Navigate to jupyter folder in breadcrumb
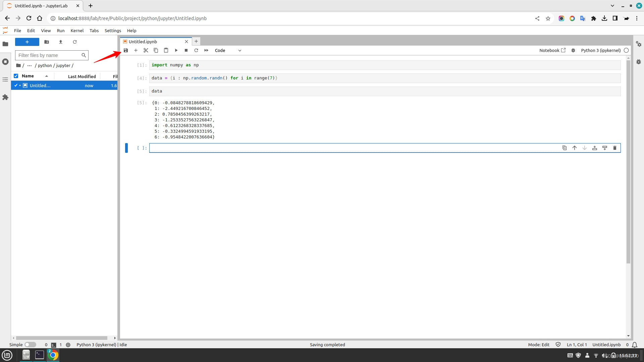The height and width of the screenshot is (362, 644). [63, 65]
